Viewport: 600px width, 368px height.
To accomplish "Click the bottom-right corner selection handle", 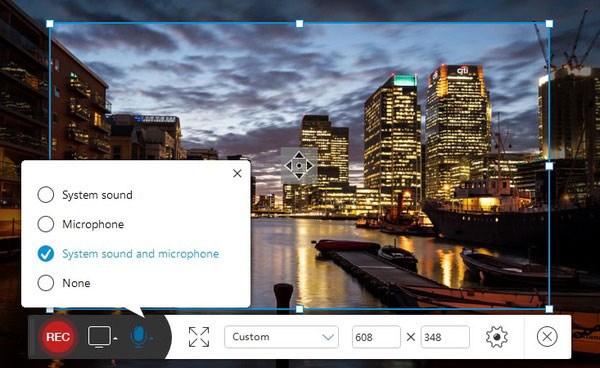I will coord(549,309).
